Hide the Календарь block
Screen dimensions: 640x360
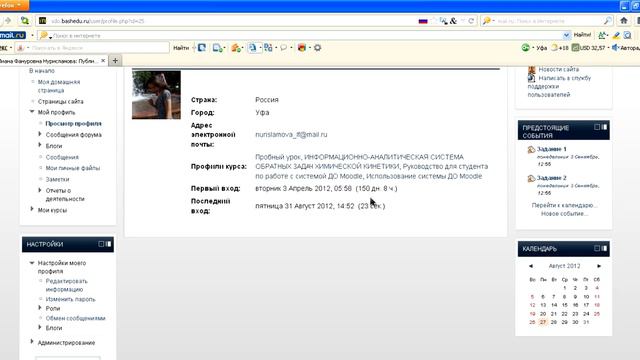pos(597,248)
